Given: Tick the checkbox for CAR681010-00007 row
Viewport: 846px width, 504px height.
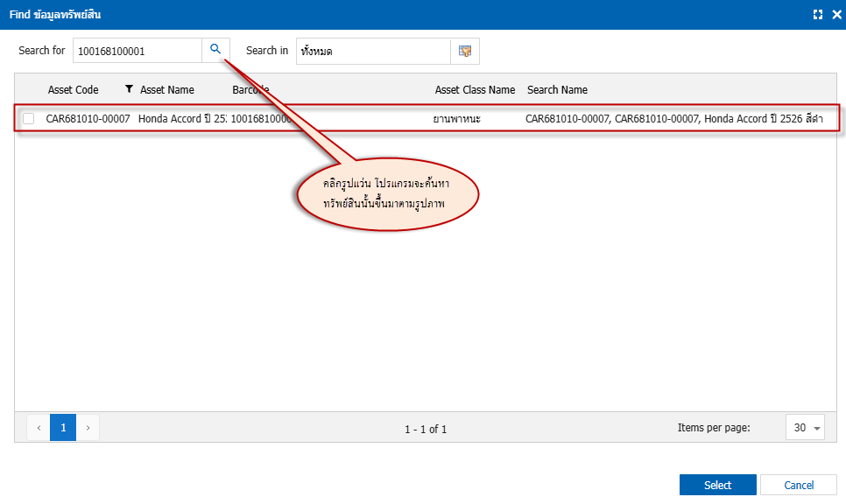Looking at the screenshot, I should [x=29, y=118].
